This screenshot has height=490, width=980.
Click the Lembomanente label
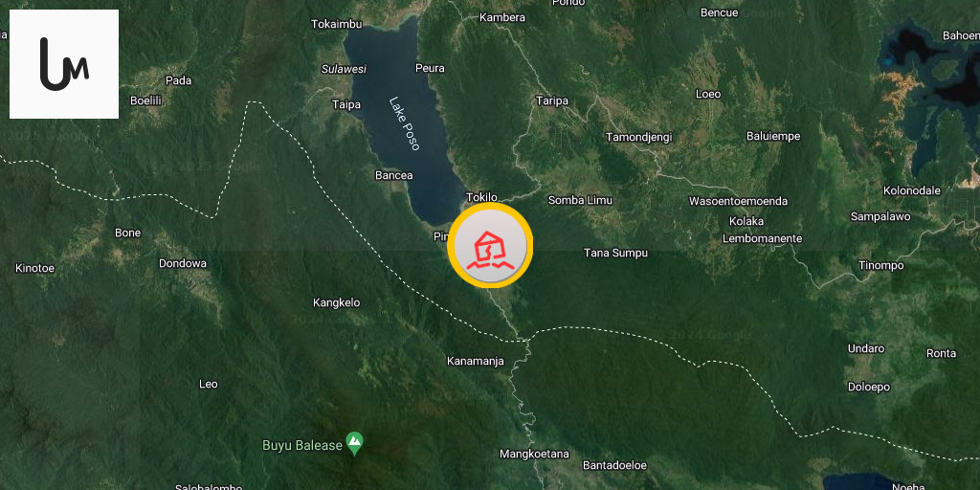click(x=762, y=238)
